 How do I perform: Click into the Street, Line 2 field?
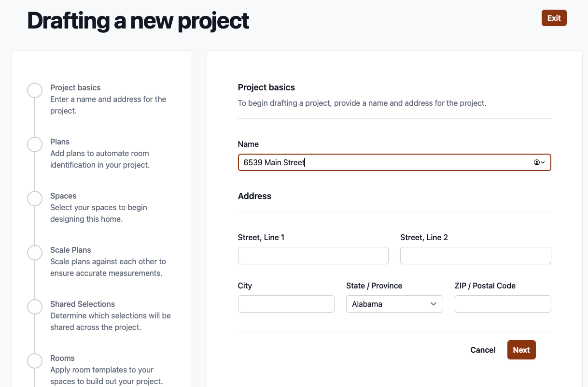(476, 256)
